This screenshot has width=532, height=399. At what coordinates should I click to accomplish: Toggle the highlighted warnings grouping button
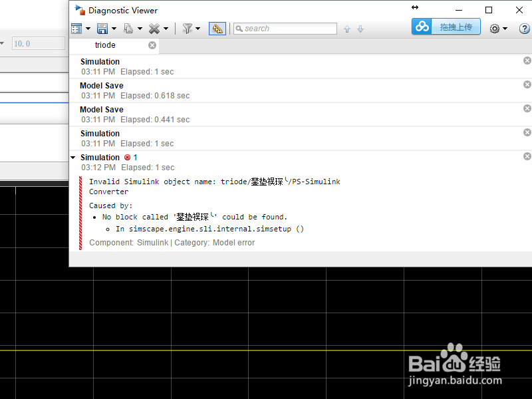click(x=217, y=29)
